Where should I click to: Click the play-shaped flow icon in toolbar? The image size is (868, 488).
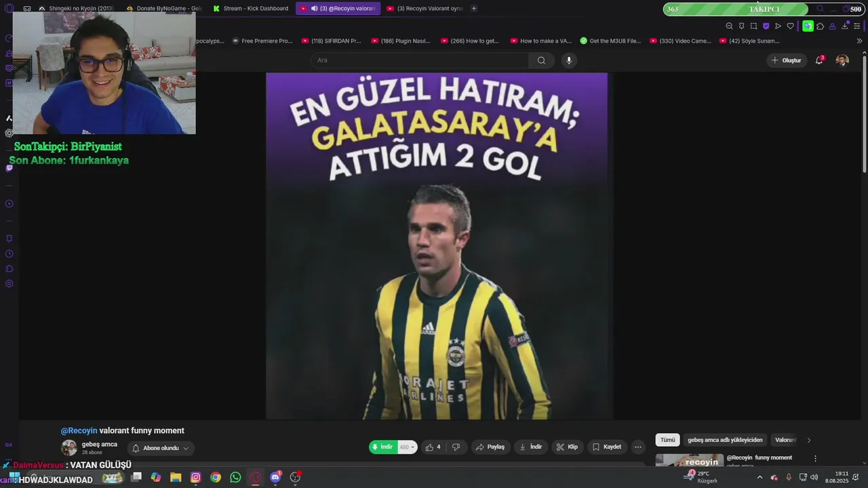[778, 26]
